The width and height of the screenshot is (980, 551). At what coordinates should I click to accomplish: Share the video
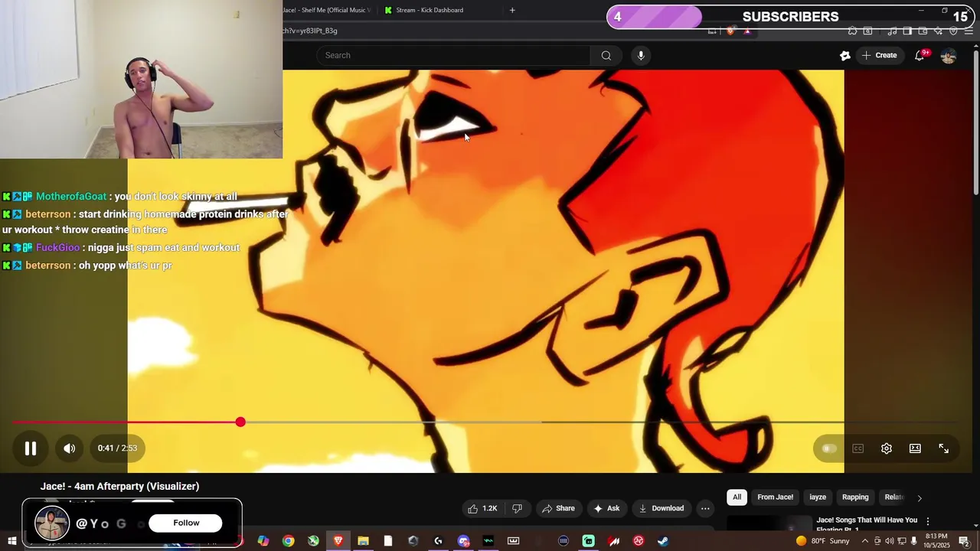point(558,508)
